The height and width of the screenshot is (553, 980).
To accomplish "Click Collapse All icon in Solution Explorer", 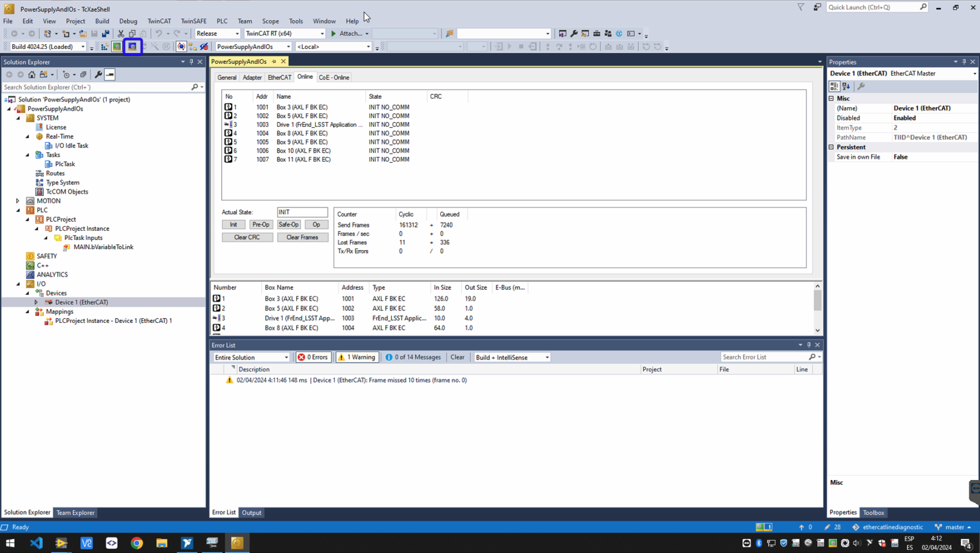I will (83, 75).
